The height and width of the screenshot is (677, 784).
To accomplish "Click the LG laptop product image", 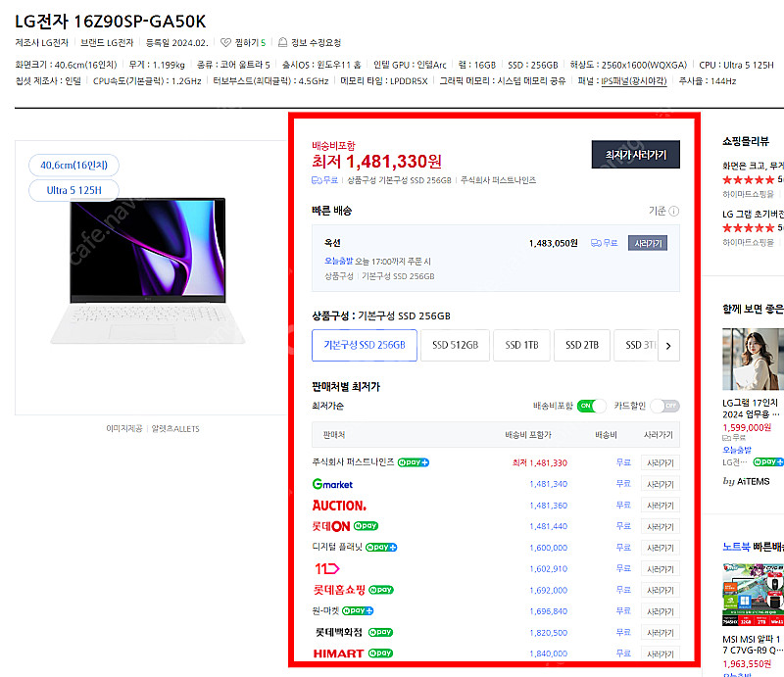I will 148,271.
